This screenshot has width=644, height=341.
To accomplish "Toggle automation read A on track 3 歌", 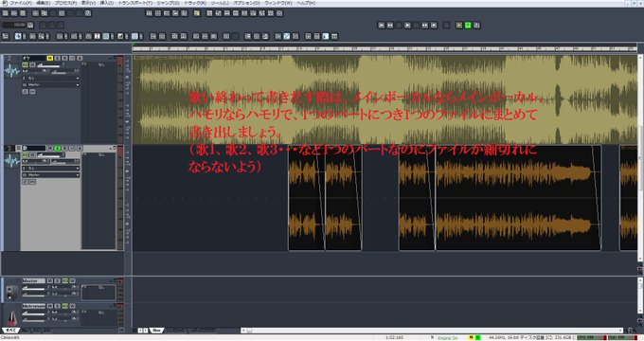I will click(80, 148).
